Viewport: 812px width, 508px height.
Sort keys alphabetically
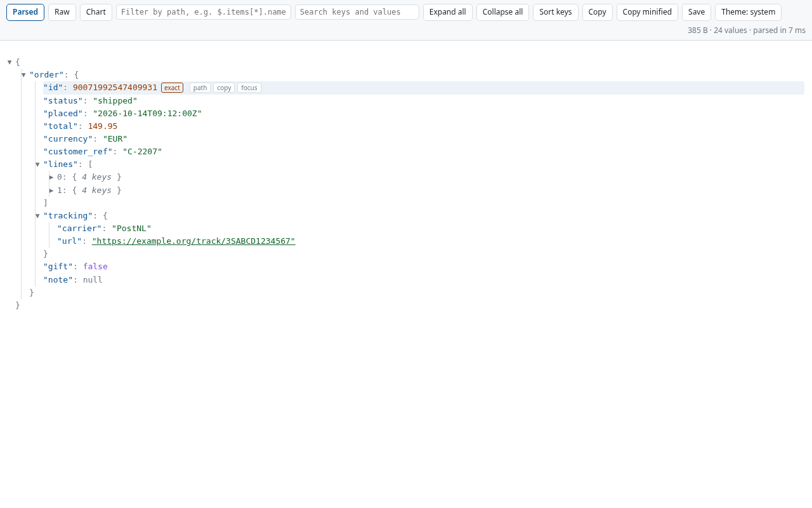pos(556,12)
